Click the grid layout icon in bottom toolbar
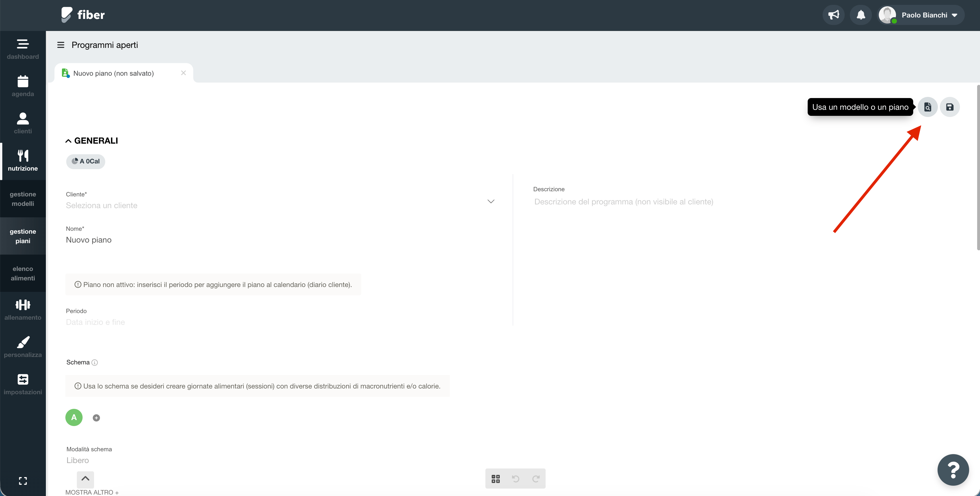The width and height of the screenshot is (980, 496). (495, 479)
